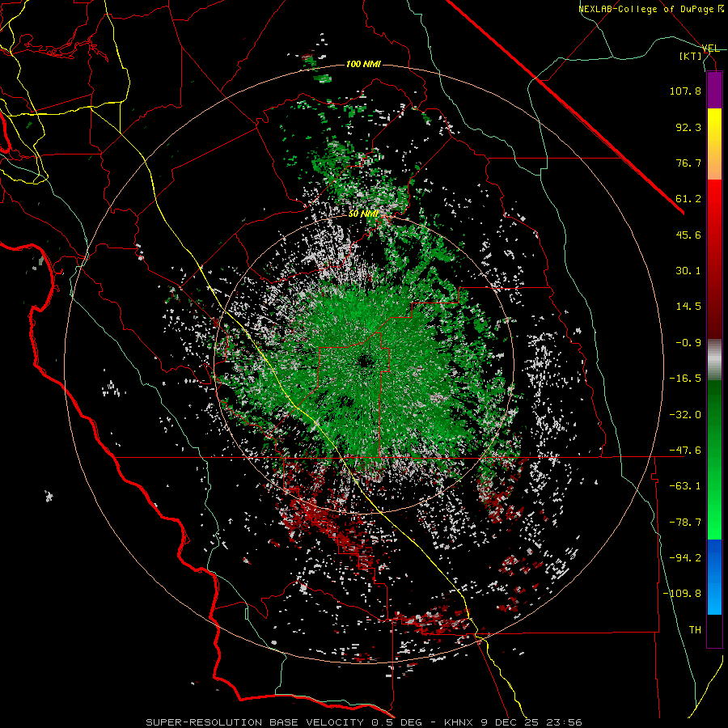
Task: Click the 45.6 velocity scale value
Action: 688,235
